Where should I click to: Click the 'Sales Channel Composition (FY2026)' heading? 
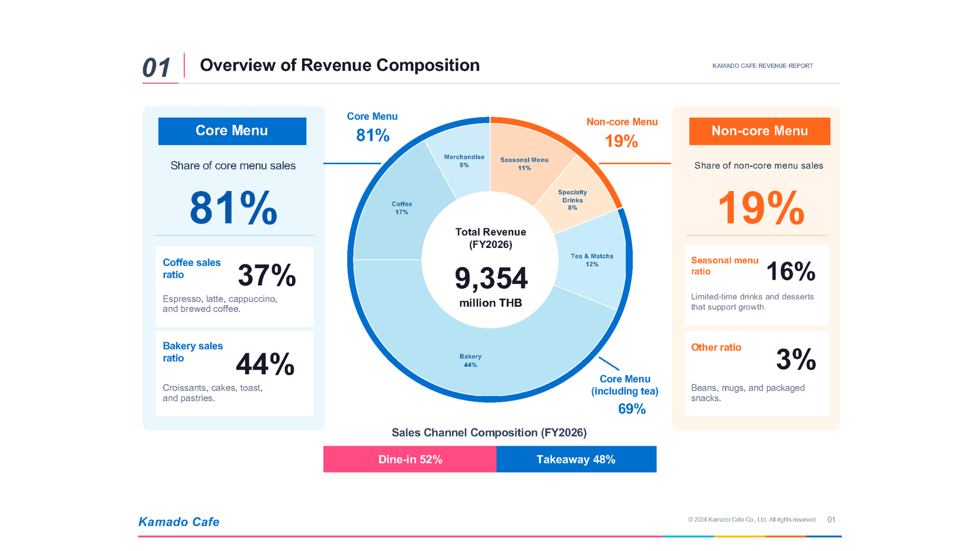click(489, 433)
